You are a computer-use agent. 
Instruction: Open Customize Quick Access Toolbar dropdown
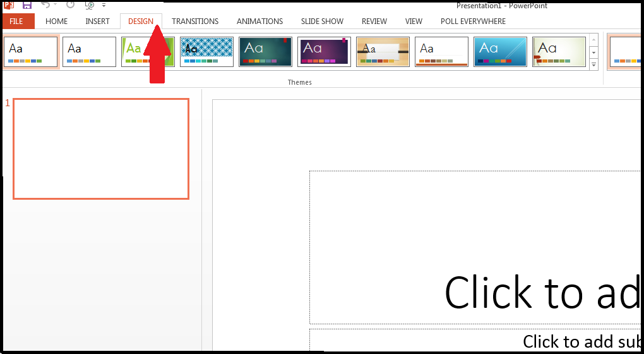pos(104,5)
